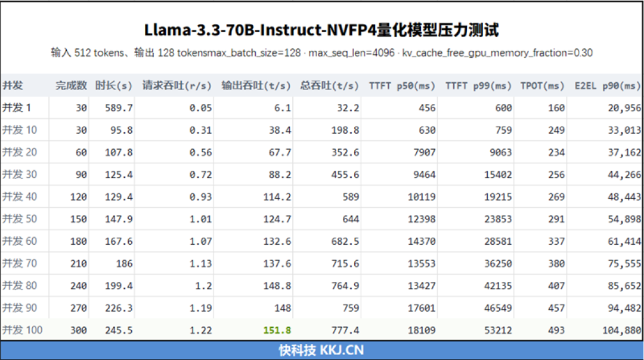
Task: Click total throughput 589 in 并发 40 row
Action: [351, 197]
